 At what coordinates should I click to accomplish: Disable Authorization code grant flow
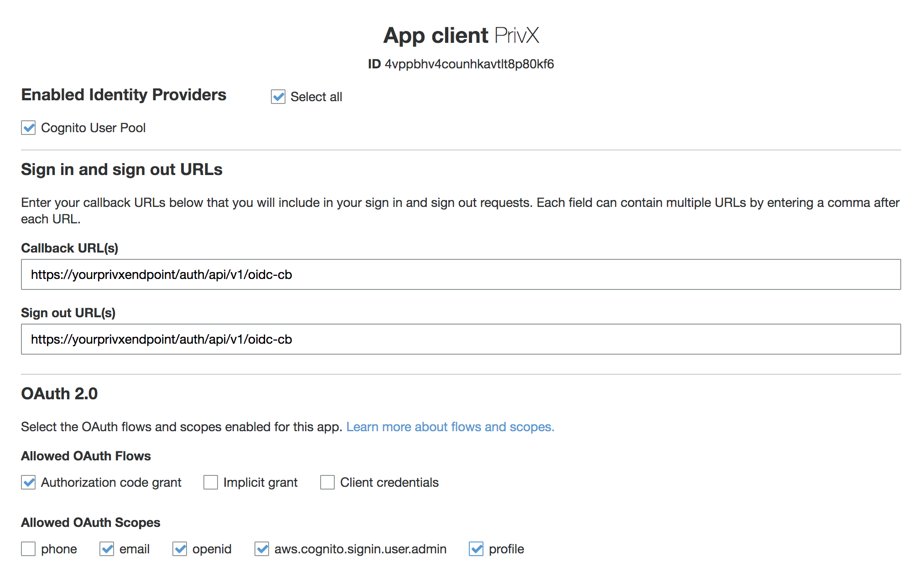(28, 482)
